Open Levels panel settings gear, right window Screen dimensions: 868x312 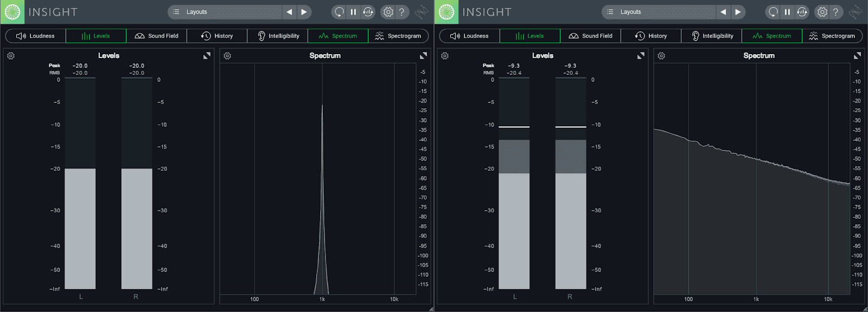pyautogui.click(x=445, y=56)
